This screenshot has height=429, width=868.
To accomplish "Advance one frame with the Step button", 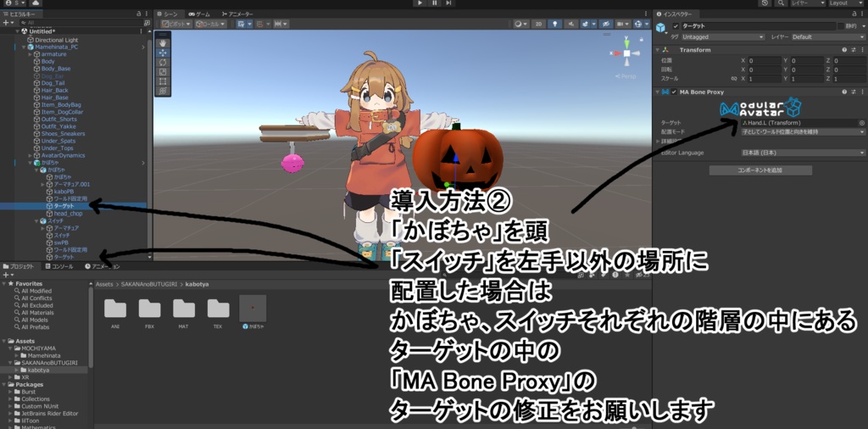I will (x=448, y=3).
